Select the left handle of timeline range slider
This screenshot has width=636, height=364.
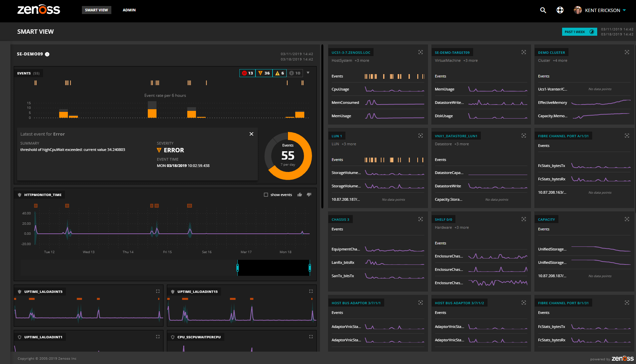click(x=237, y=267)
